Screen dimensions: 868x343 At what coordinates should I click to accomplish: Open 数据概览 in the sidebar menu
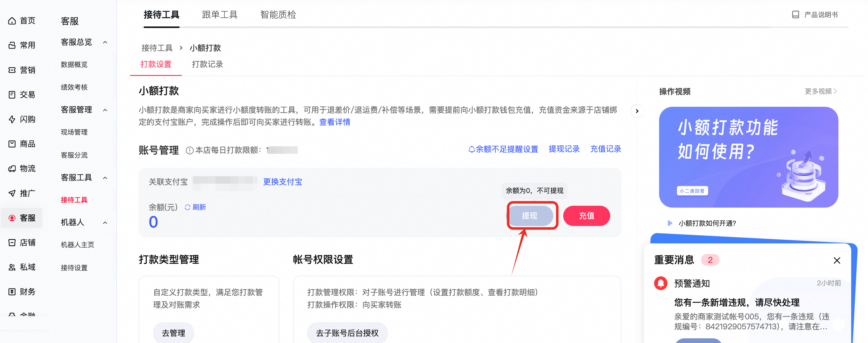[74, 65]
